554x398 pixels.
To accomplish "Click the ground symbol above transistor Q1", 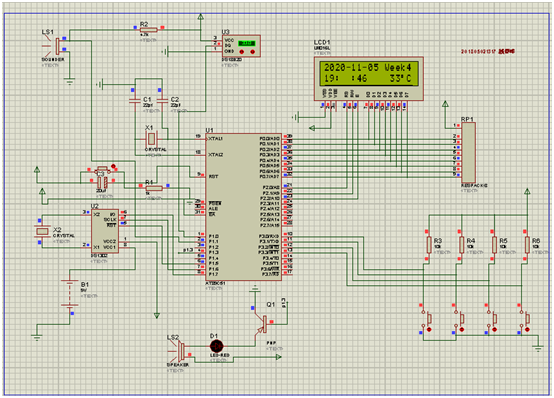I will coord(254,289).
